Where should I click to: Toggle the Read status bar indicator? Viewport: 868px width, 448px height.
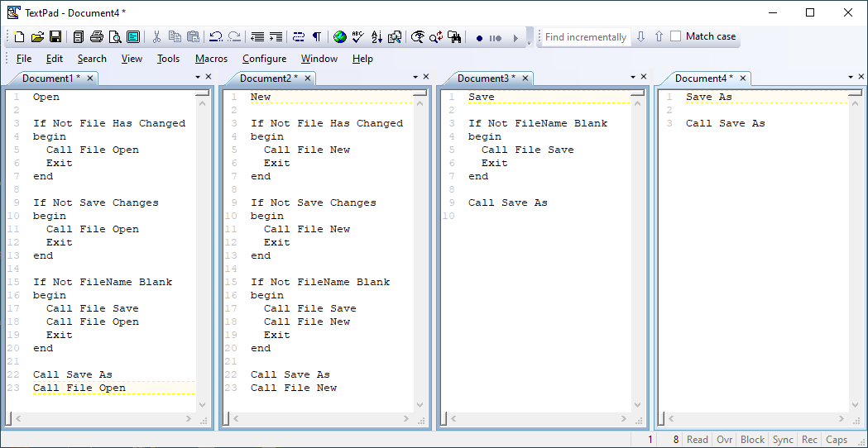pyautogui.click(x=697, y=440)
